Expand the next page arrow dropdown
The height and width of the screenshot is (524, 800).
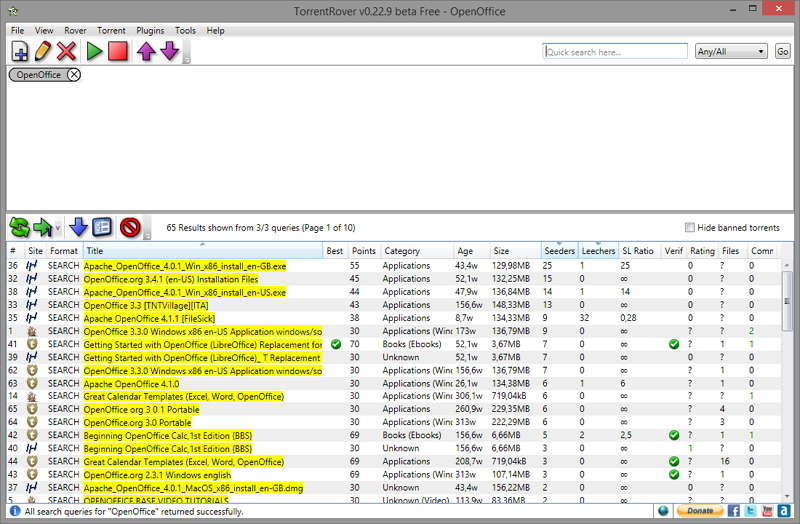click(x=58, y=228)
